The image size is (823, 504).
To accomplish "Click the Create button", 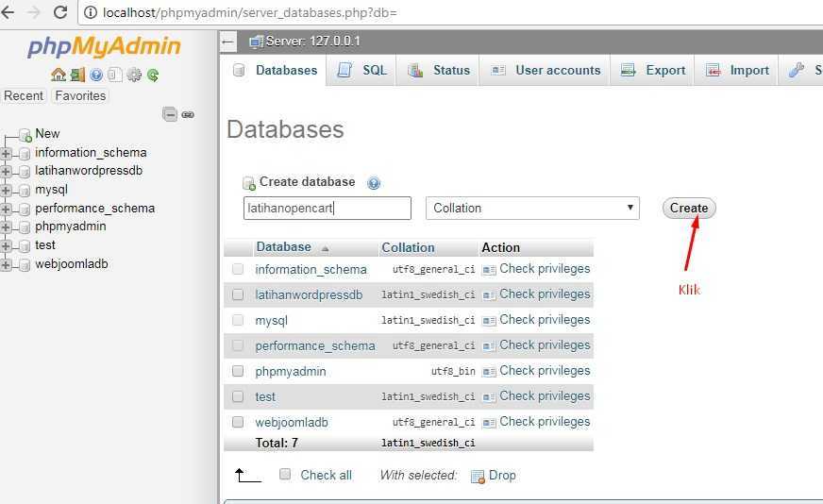I will pos(689,208).
